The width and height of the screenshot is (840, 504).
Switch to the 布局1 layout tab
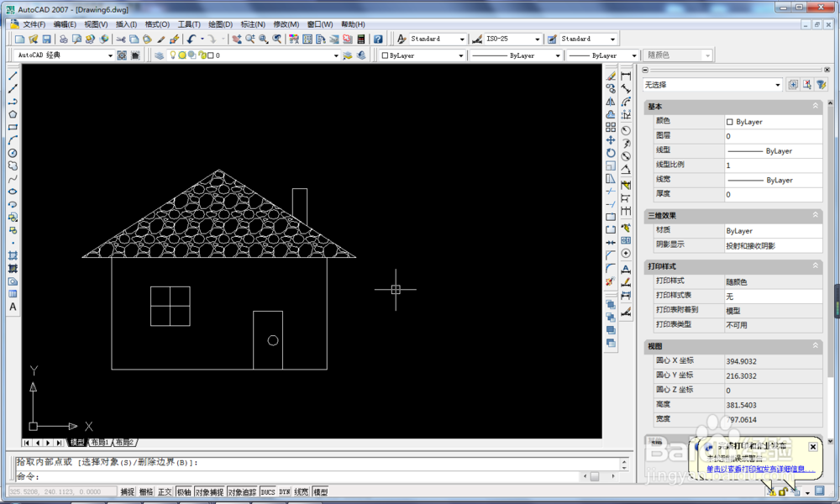(x=100, y=443)
